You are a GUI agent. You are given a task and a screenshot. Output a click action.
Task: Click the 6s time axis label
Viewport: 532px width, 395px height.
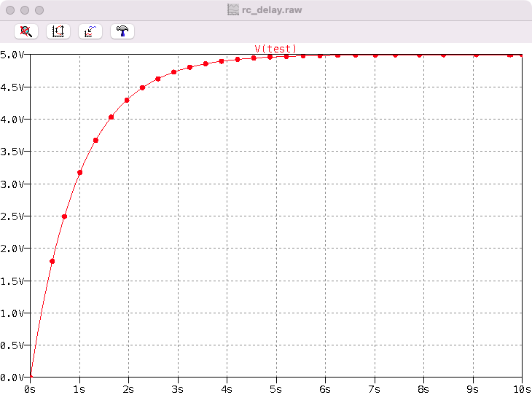point(325,389)
